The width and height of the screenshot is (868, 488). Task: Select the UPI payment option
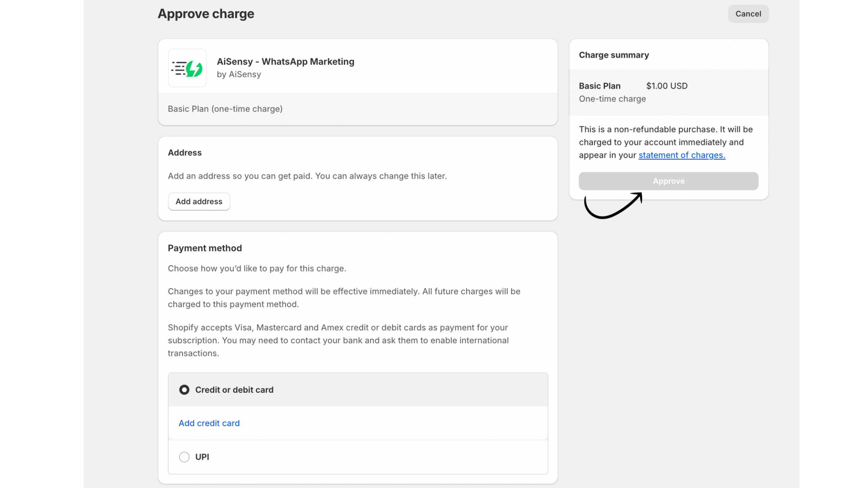pos(184,457)
